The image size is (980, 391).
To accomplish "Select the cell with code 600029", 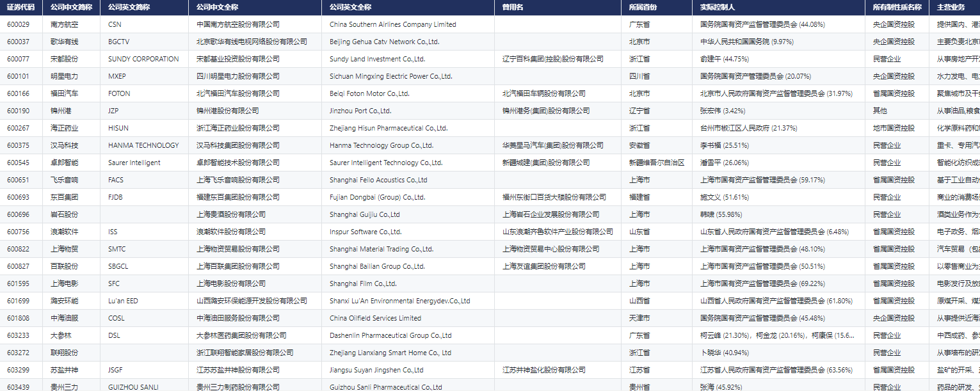I will (x=21, y=24).
